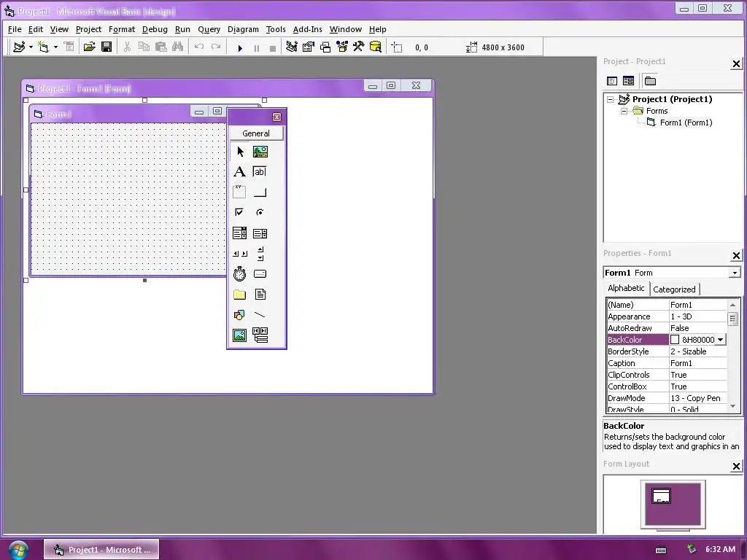
Task: Click Save Project floppy disk icon
Action: point(107,47)
